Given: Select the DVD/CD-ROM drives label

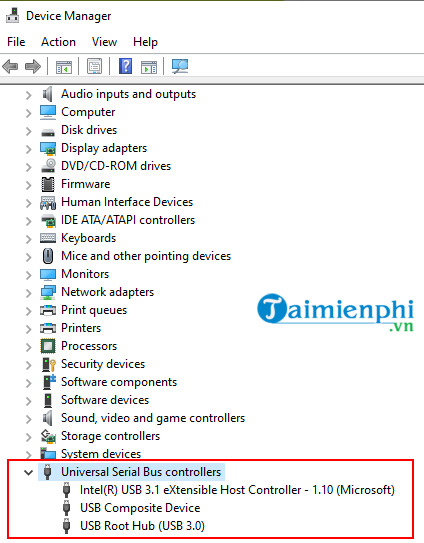Looking at the screenshot, I should tap(116, 166).
